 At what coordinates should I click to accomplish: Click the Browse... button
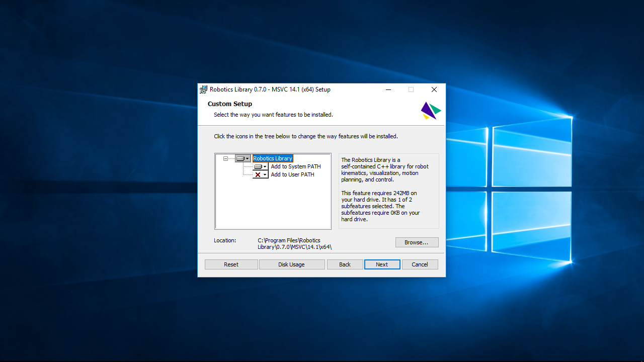[x=417, y=242]
